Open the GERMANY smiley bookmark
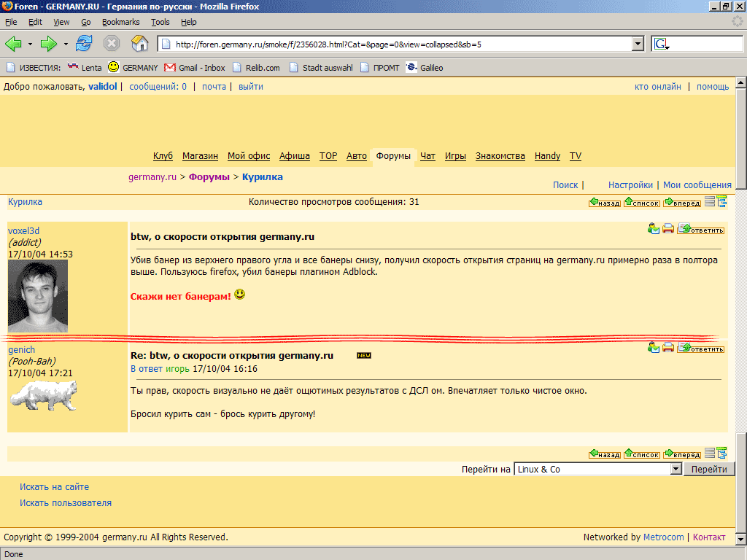The image size is (747, 560). [x=132, y=68]
